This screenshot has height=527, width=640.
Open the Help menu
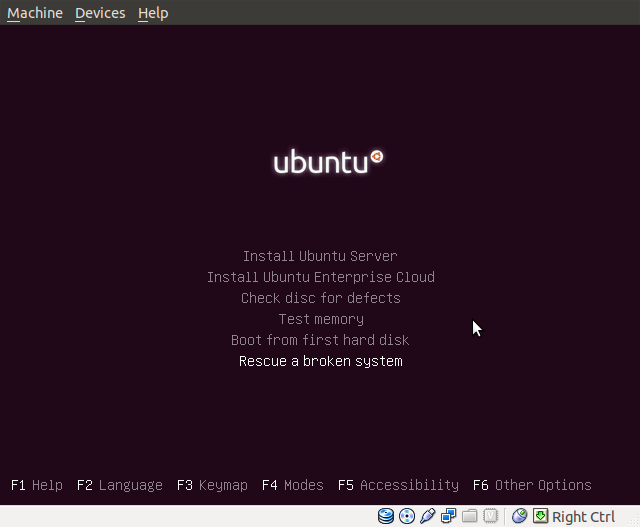point(153,13)
